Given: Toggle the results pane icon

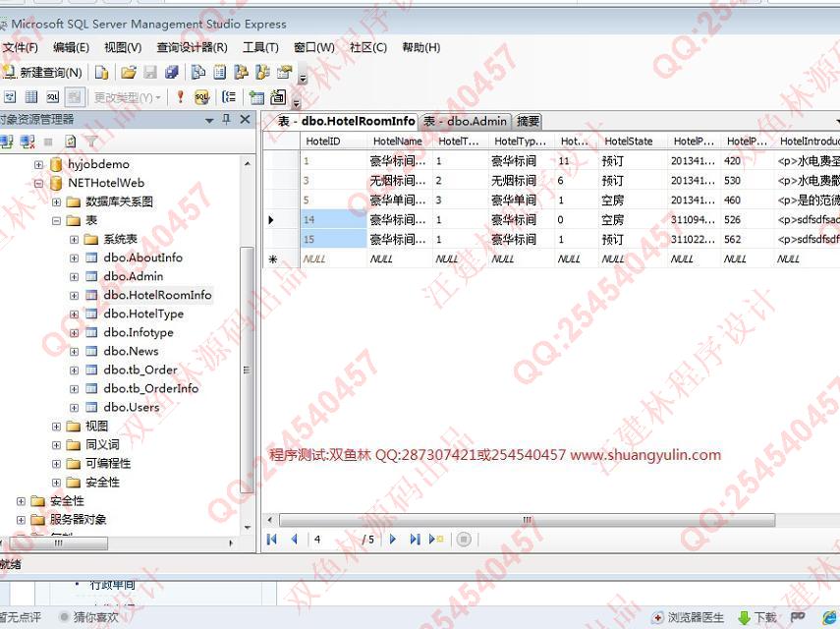Looking at the screenshot, I should point(75,97).
